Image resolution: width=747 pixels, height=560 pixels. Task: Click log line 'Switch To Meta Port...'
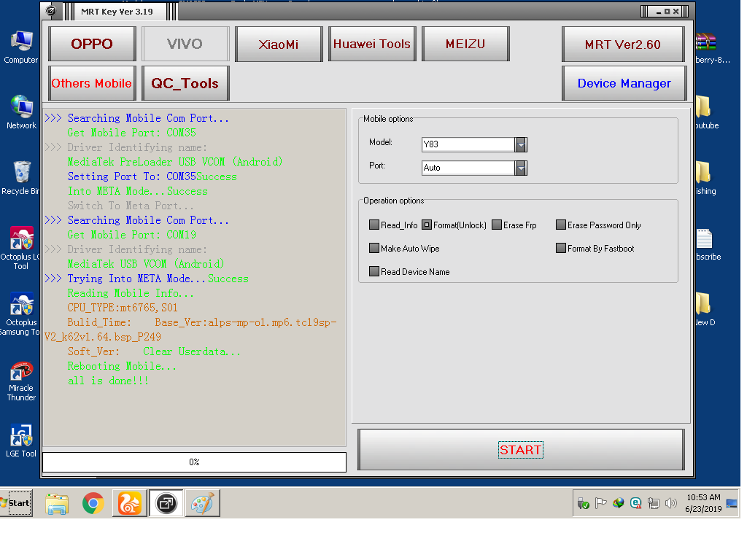(x=131, y=205)
